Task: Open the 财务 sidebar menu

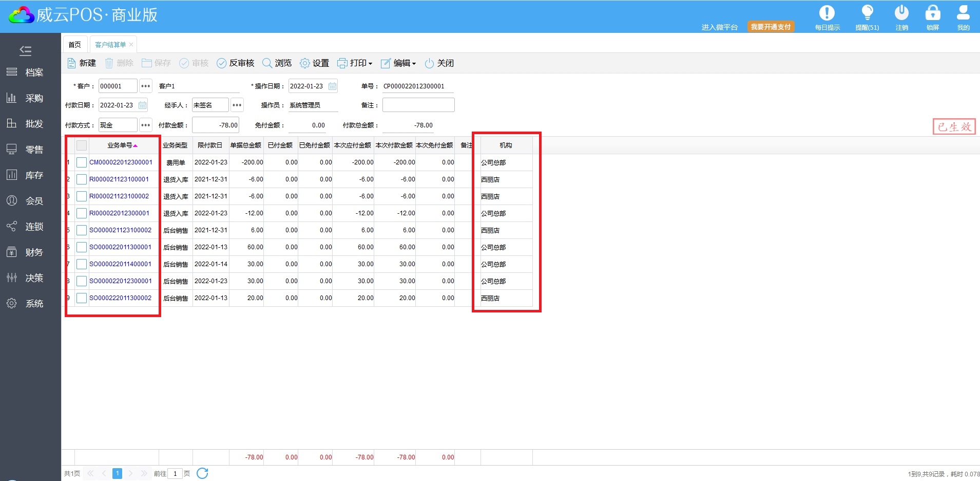Action: (31, 252)
